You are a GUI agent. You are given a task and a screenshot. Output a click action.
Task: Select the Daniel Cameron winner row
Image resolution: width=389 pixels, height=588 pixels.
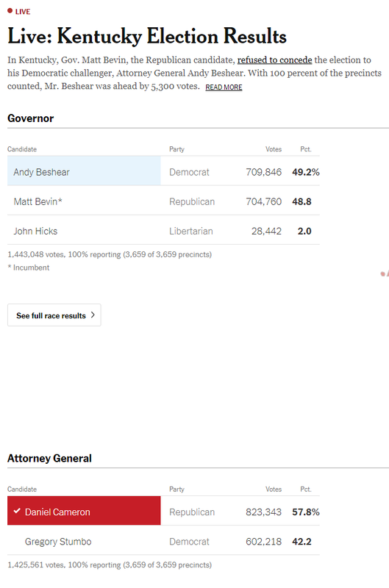163,512
